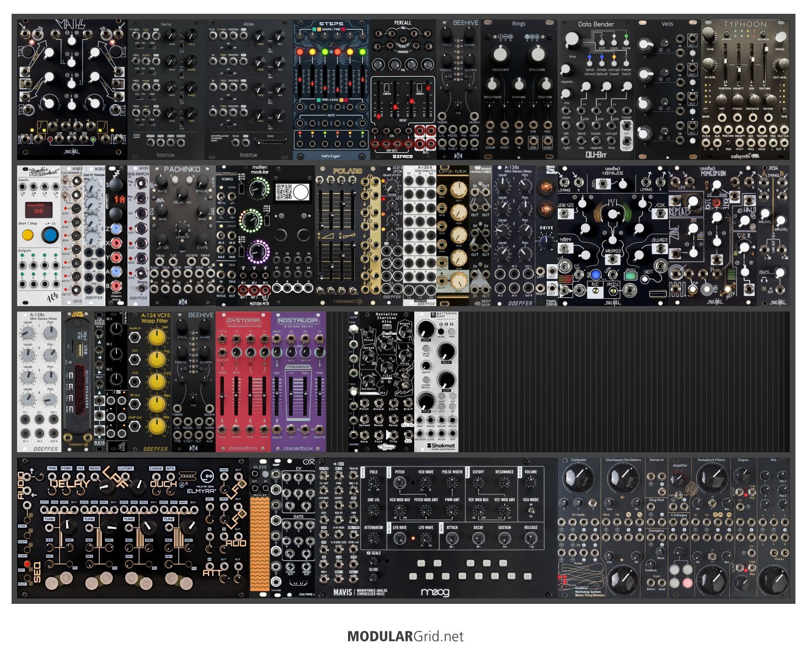Open the Pamela's PRO Workout module

(x=39, y=235)
